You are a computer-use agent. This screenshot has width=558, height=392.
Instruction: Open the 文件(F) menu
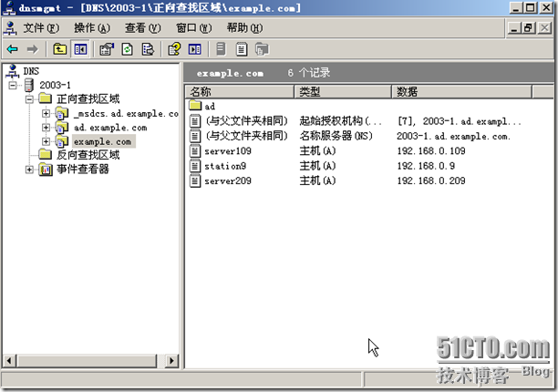pos(41,28)
